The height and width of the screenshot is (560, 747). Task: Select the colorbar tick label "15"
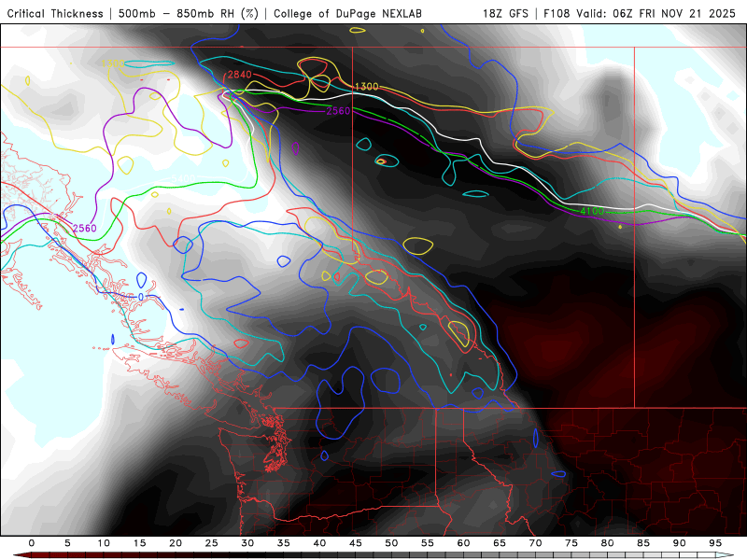click(139, 543)
